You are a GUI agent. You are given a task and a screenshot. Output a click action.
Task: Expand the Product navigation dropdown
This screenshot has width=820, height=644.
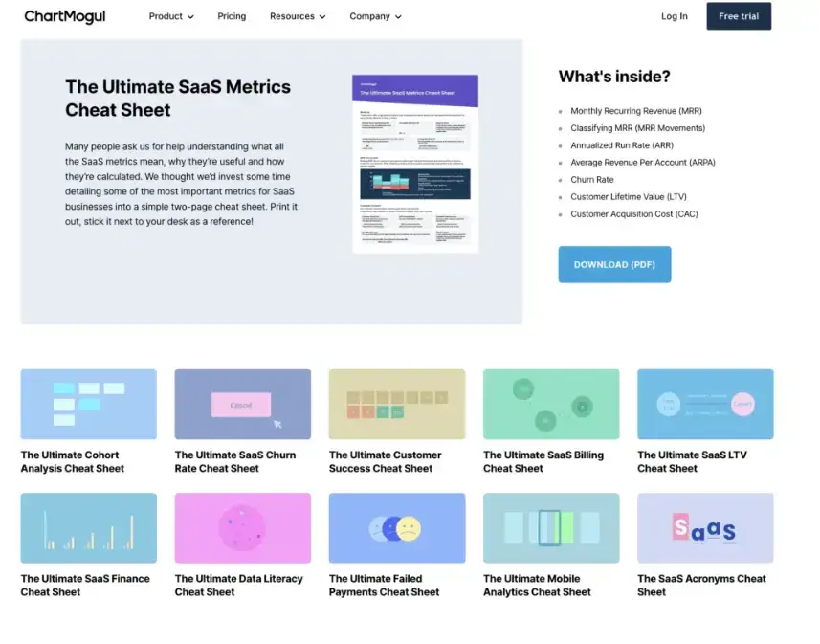(x=170, y=16)
